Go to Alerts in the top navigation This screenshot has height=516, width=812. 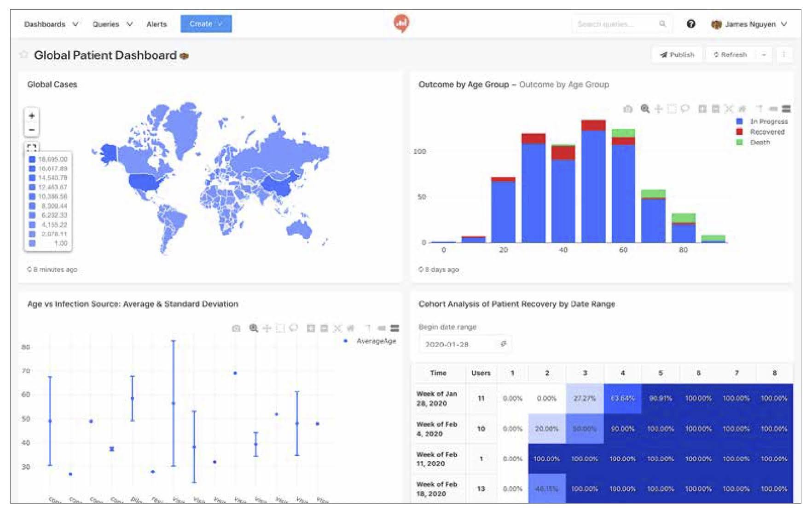(x=157, y=24)
